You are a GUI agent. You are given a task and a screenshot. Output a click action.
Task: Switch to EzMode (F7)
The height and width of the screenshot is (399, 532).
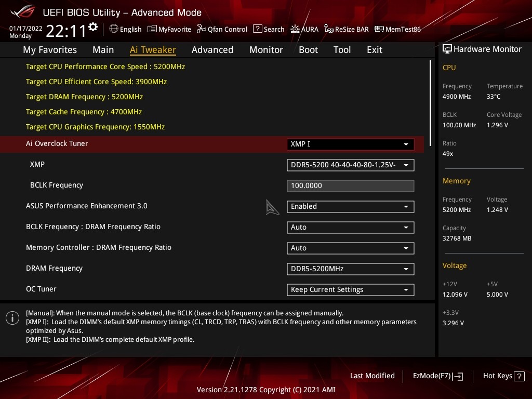437,376
